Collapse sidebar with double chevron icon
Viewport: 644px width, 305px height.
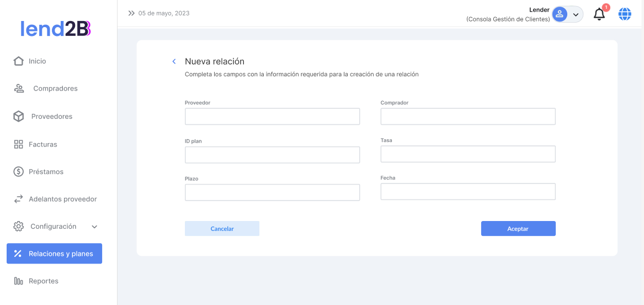pyautogui.click(x=131, y=13)
